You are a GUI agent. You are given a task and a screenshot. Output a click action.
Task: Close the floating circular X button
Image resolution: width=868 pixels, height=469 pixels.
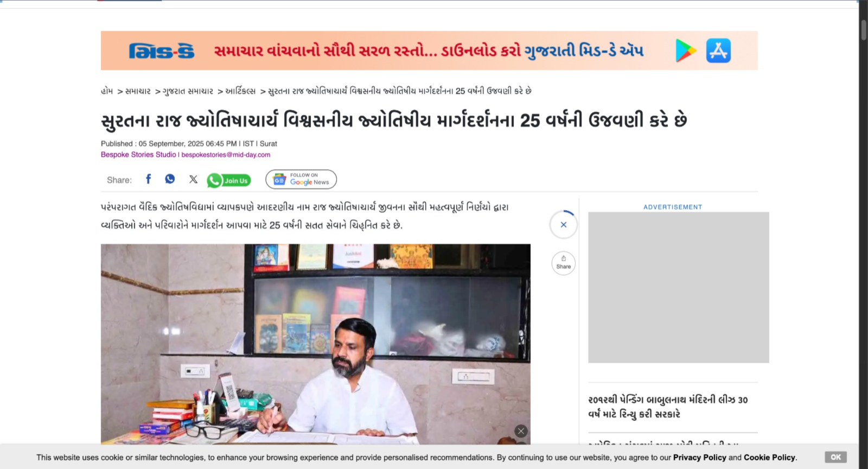point(564,225)
